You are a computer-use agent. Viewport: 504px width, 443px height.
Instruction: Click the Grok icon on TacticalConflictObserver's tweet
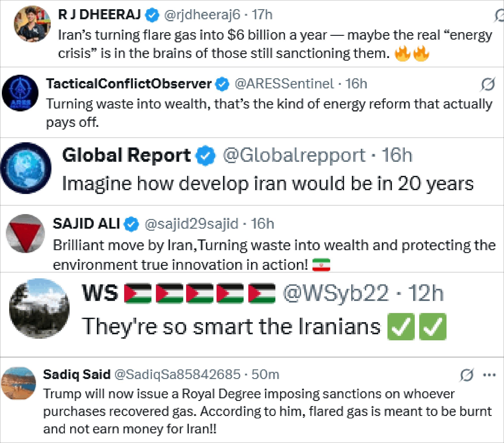pyautogui.click(x=487, y=85)
